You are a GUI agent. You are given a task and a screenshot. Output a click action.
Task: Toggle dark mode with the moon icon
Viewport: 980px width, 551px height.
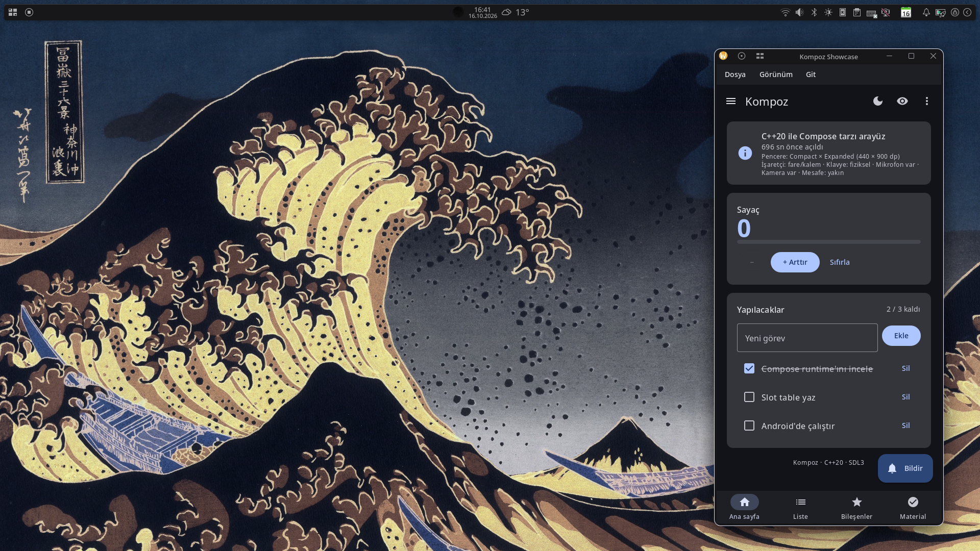pyautogui.click(x=878, y=101)
